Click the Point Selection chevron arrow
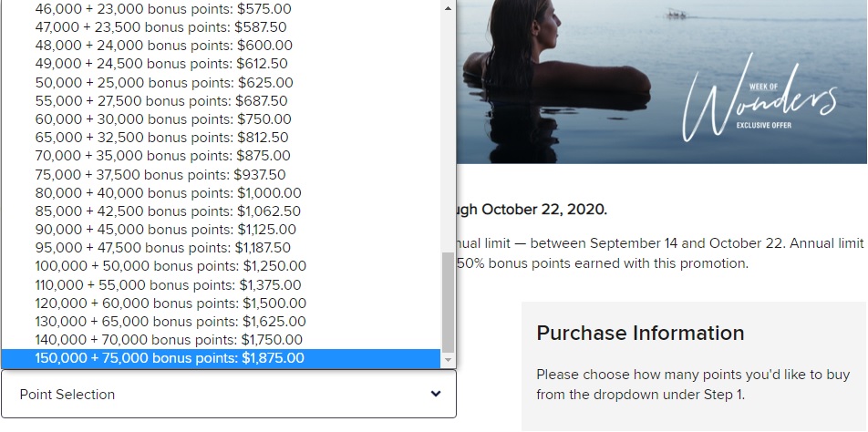Image resolution: width=868 pixels, height=432 pixels. (436, 395)
